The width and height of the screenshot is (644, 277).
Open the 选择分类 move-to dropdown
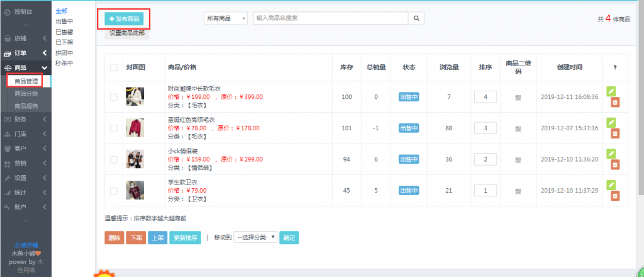pos(255,238)
